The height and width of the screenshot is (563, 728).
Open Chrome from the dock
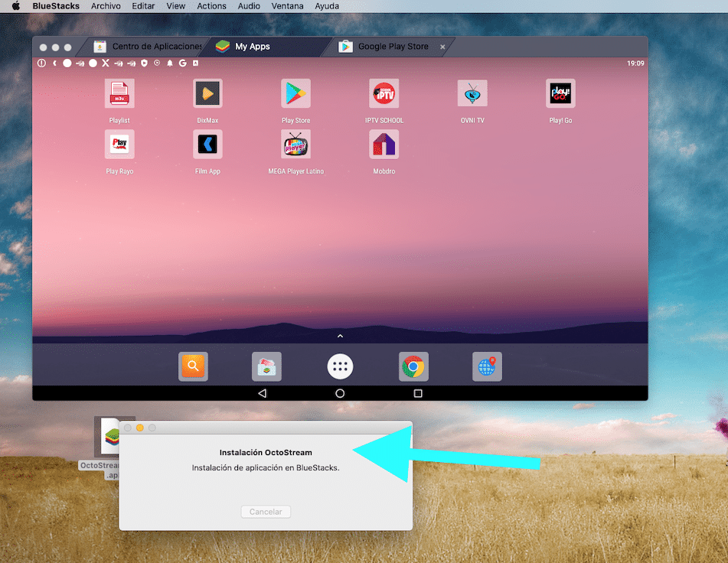click(x=413, y=366)
